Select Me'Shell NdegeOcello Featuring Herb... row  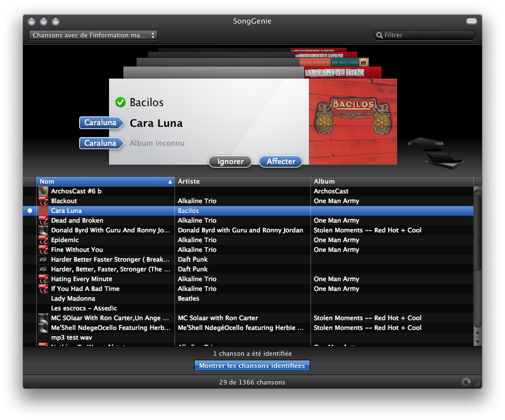[248, 328]
